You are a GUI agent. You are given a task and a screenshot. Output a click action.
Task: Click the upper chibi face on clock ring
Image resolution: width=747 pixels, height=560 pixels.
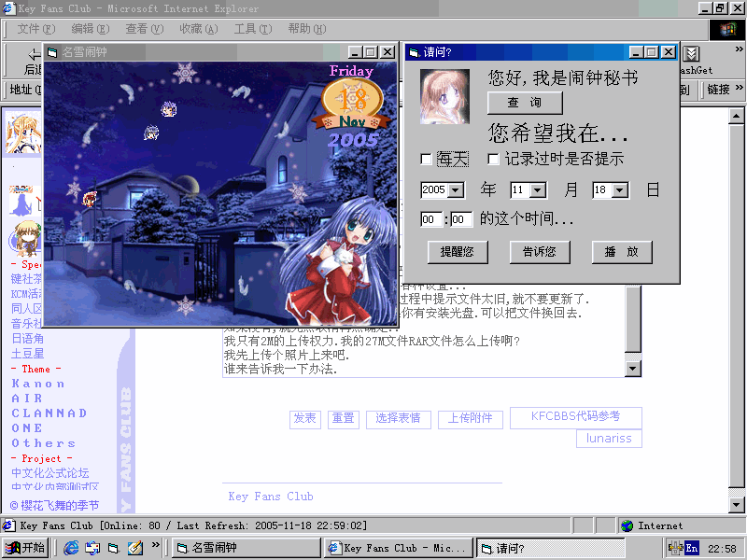pyautogui.click(x=168, y=110)
